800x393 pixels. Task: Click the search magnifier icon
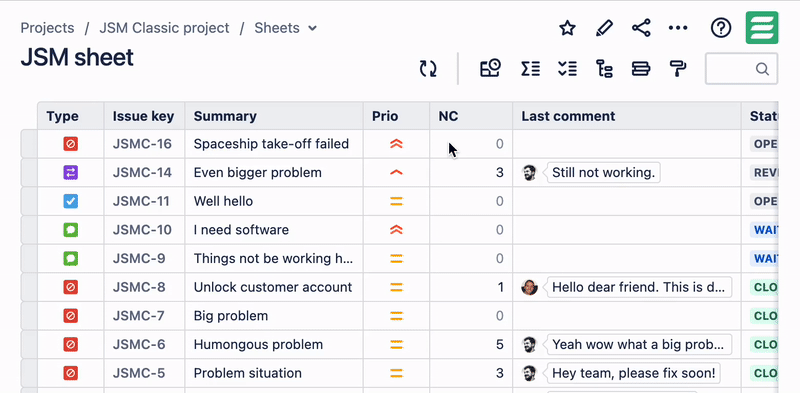tap(762, 68)
